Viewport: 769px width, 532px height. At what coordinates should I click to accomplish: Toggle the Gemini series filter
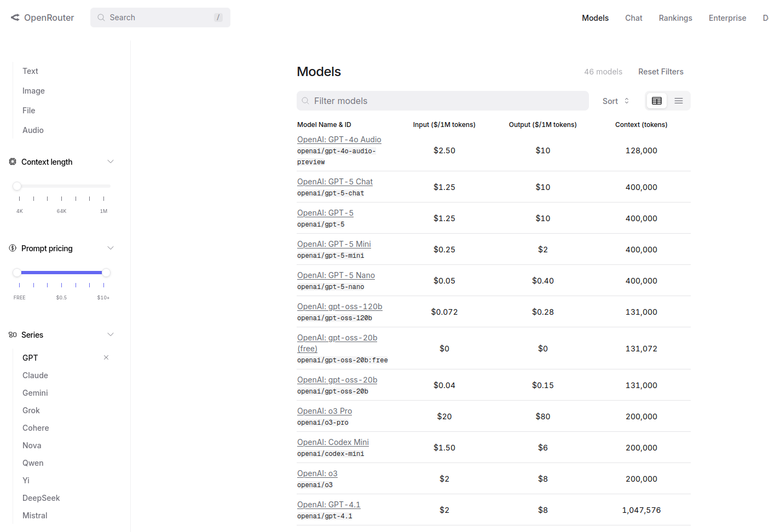(35, 393)
